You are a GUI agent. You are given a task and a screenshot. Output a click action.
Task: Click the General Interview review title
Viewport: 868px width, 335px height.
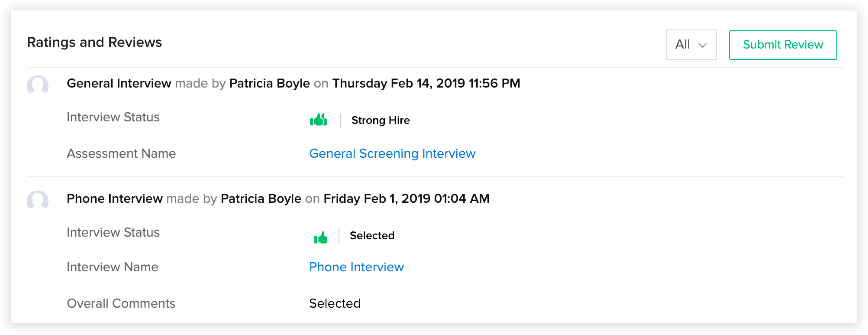tap(119, 83)
